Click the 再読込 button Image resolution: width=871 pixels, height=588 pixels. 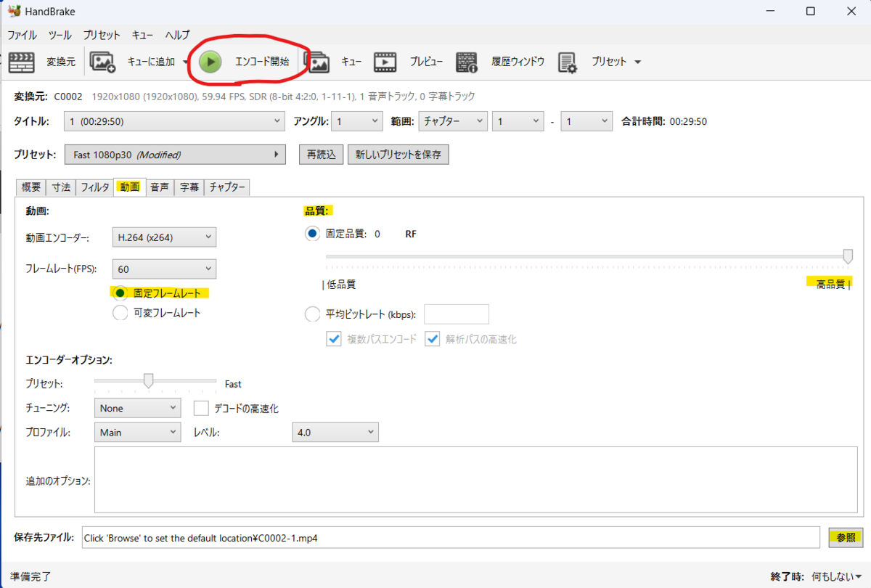[x=321, y=155]
